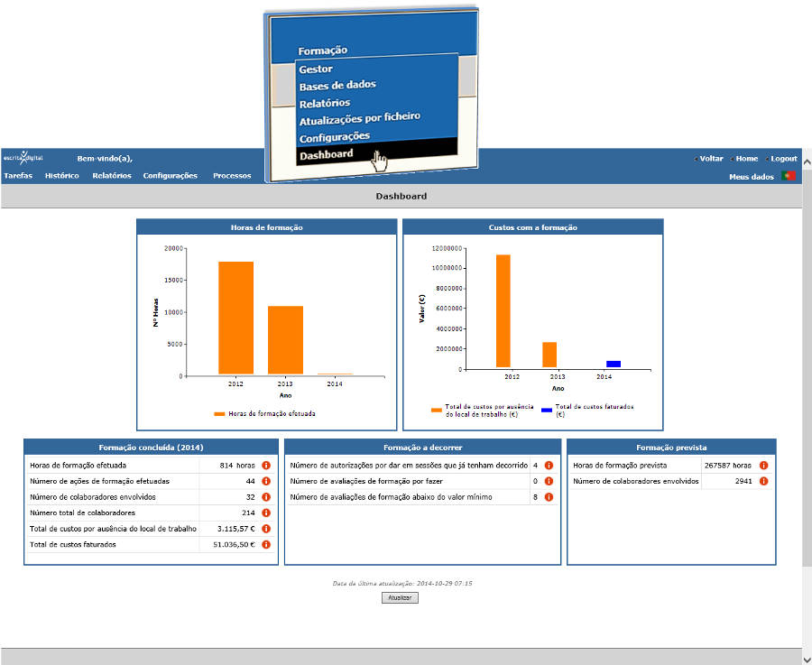Go to Home link in header

[x=746, y=159]
